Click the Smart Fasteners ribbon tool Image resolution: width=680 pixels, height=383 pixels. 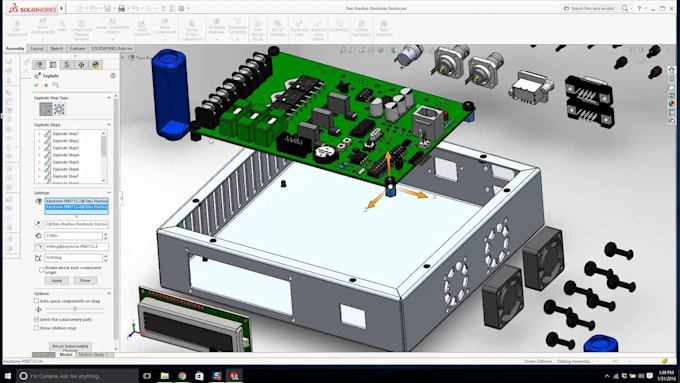coord(141,29)
